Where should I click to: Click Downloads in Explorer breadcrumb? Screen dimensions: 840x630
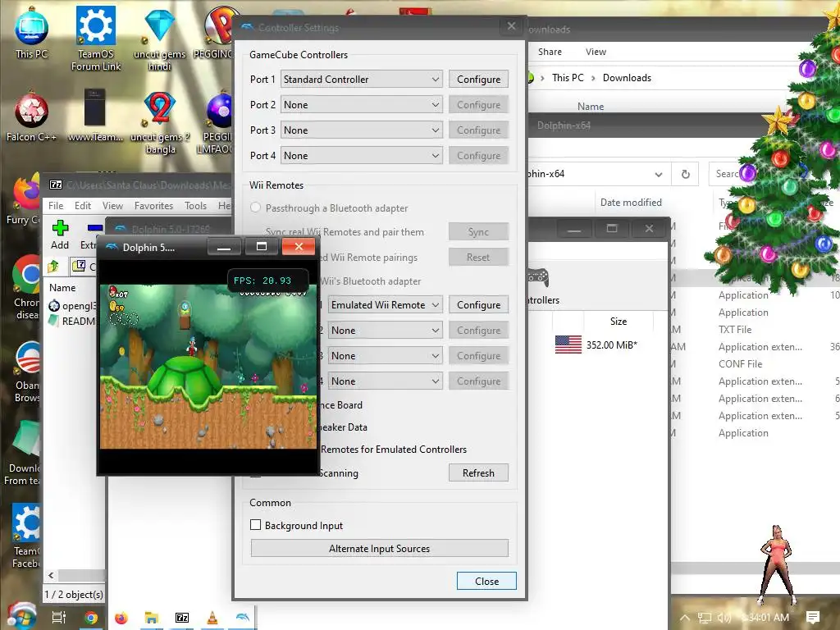pyautogui.click(x=627, y=78)
